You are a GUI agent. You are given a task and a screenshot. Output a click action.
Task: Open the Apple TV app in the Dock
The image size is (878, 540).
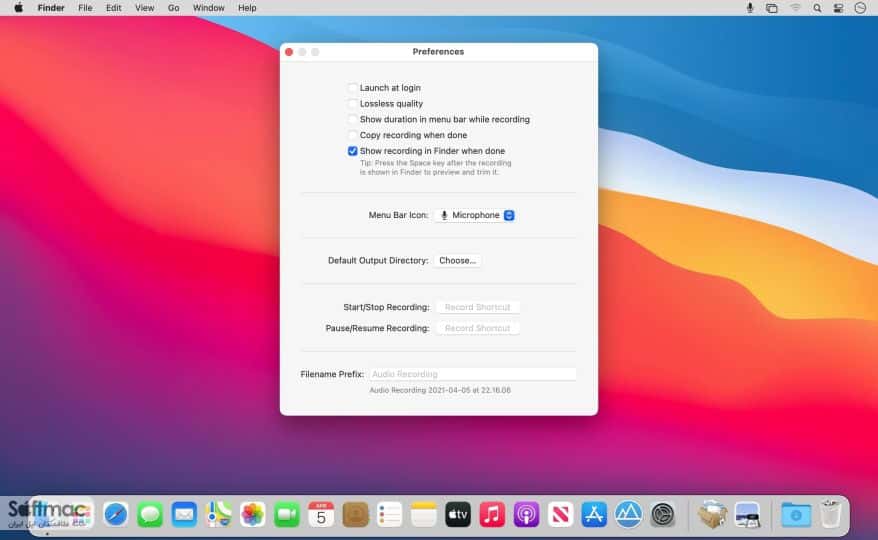tap(457, 514)
